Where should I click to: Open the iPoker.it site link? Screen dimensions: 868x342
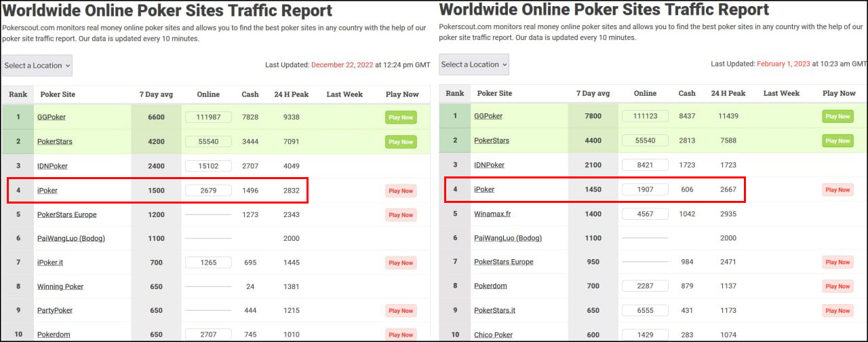50,263
